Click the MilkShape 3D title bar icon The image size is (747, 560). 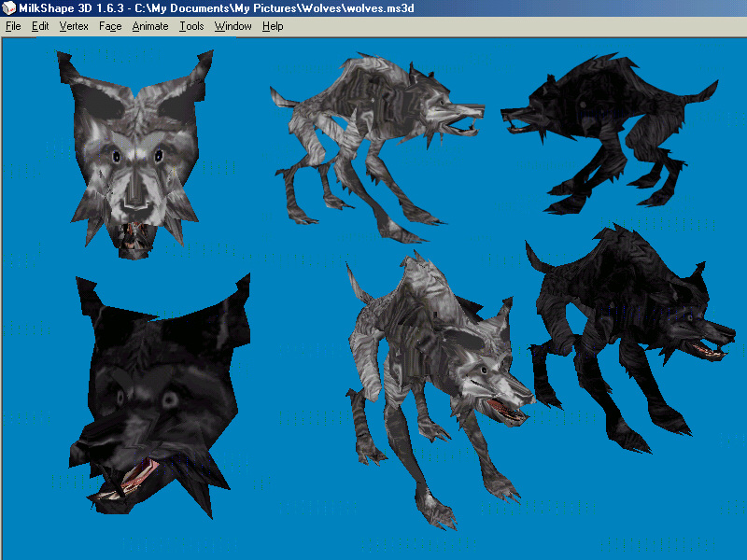click(9, 8)
